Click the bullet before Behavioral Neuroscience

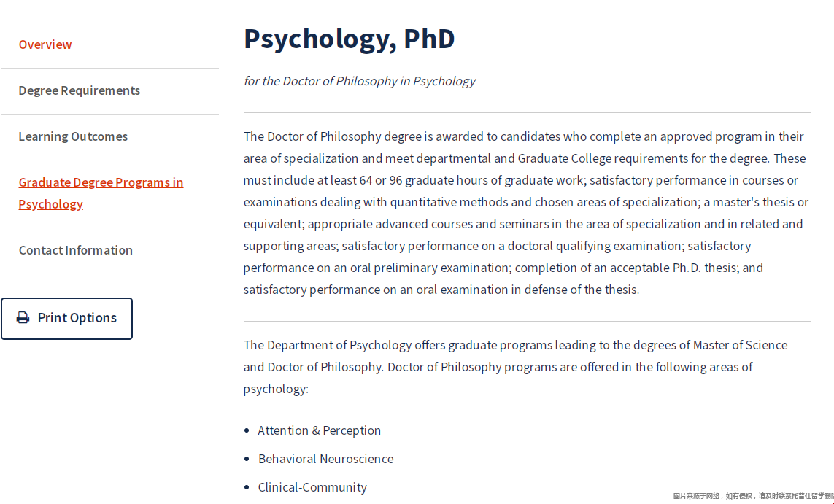247,460
